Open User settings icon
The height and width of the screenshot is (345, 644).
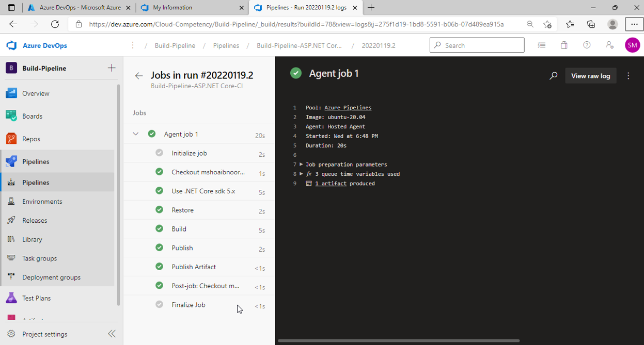[x=609, y=45]
